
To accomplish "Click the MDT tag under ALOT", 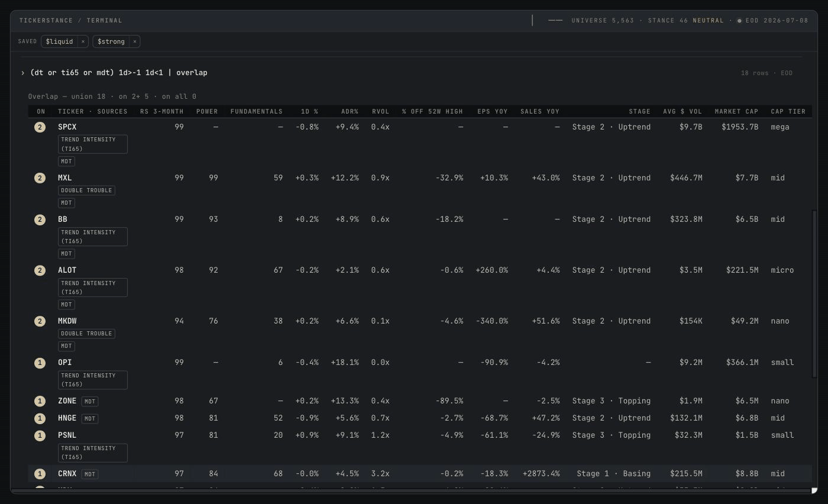I will (x=66, y=305).
